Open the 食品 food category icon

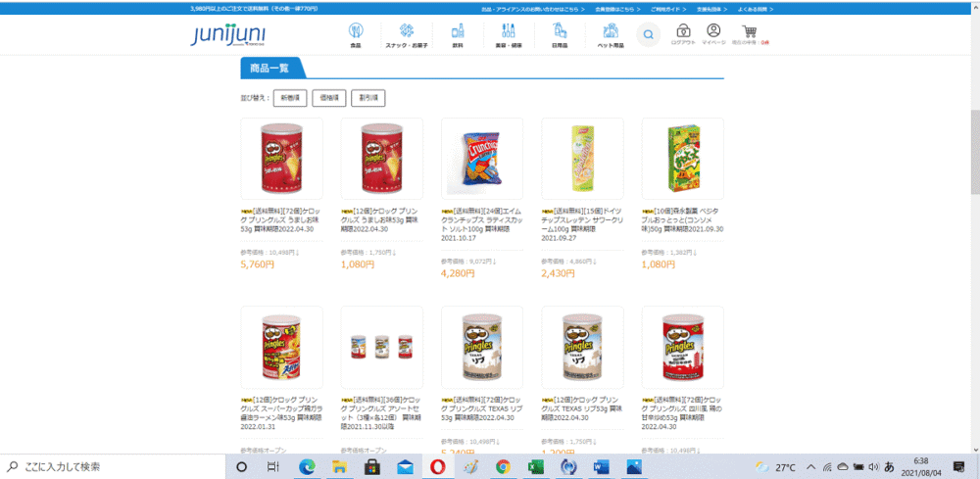click(355, 30)
